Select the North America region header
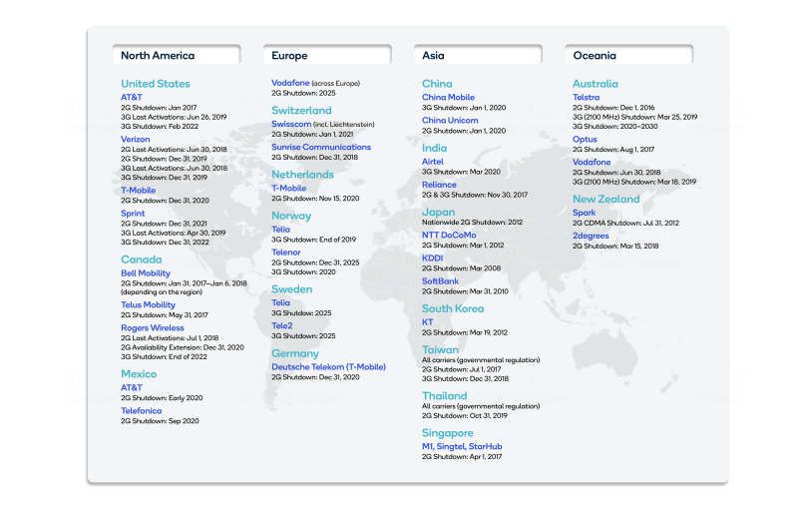This screenshot has height=508, width=812. pyautogui.click(x=177, y=55)
